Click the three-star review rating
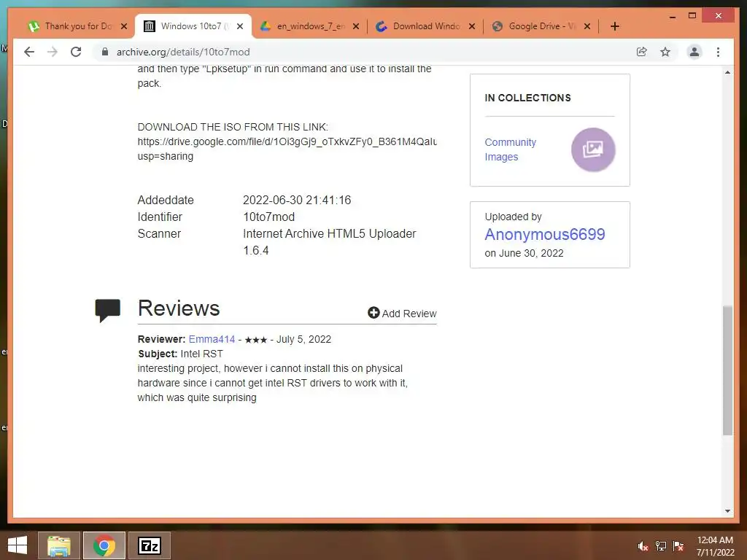This screenshot has width=747, height=560. (256, 340)
